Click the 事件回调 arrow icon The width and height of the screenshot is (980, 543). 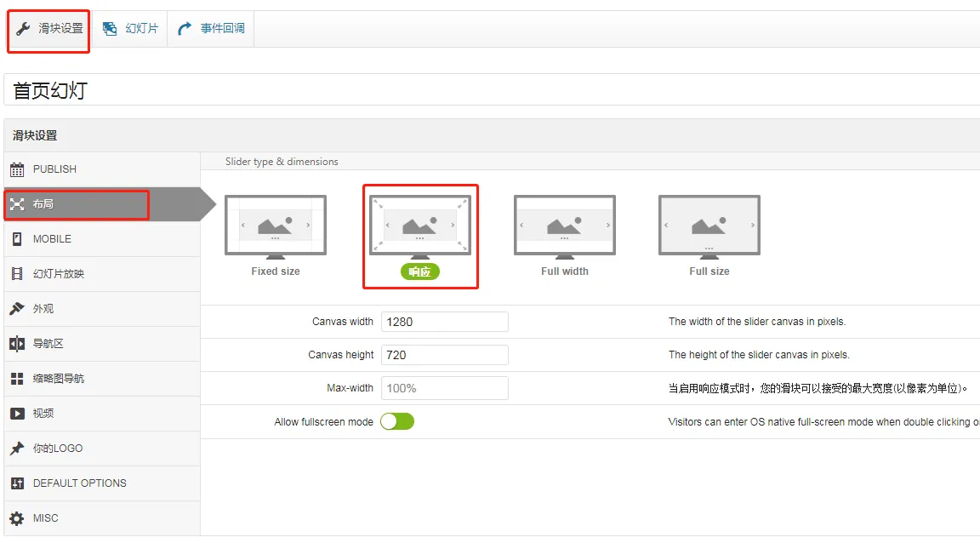click(x=185, y=29)
